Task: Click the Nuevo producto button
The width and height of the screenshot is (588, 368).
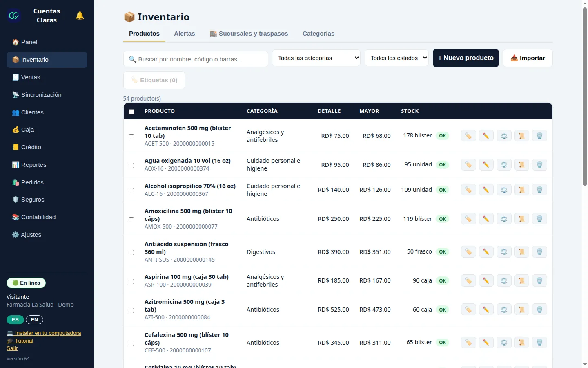Action: pyautogui.click(x=466, y=58)
